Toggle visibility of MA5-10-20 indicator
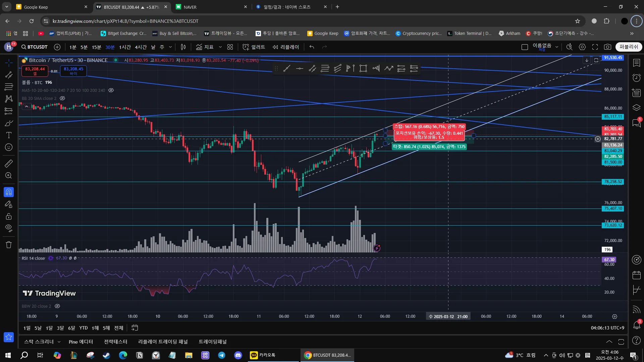Screen dimensions: 644x362 [x=111, y=90]
